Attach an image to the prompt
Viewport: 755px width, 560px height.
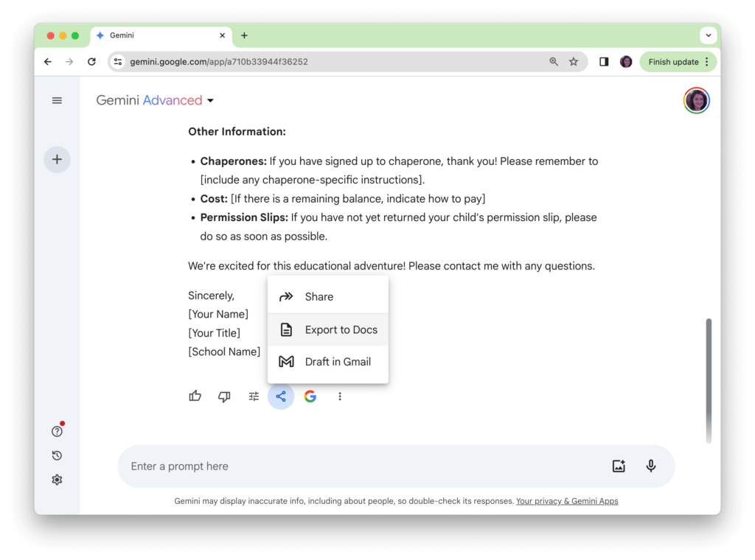click(619, 465)
